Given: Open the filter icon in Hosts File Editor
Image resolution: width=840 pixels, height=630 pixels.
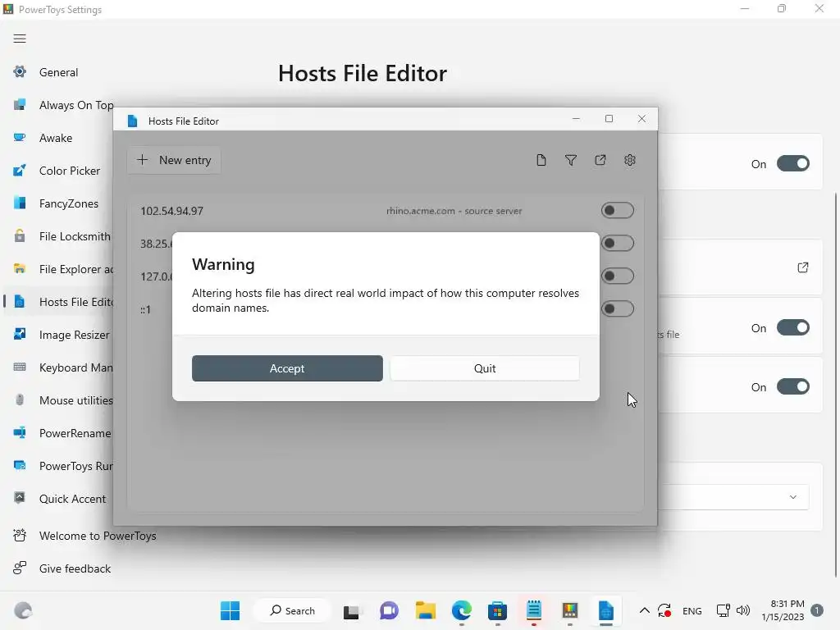Looking at the screenshot, I should (x=571, y=160).
